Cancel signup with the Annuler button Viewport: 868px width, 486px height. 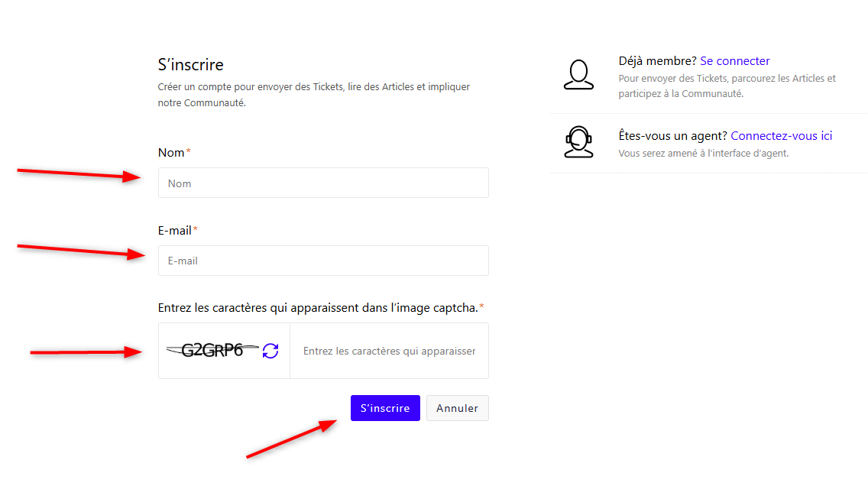457,408
